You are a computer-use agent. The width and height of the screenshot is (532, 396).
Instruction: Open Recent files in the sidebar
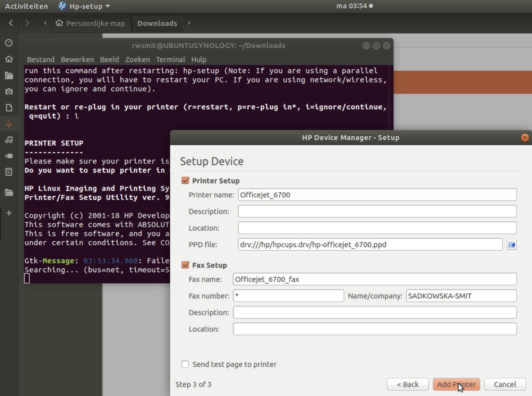coord(9,43)
